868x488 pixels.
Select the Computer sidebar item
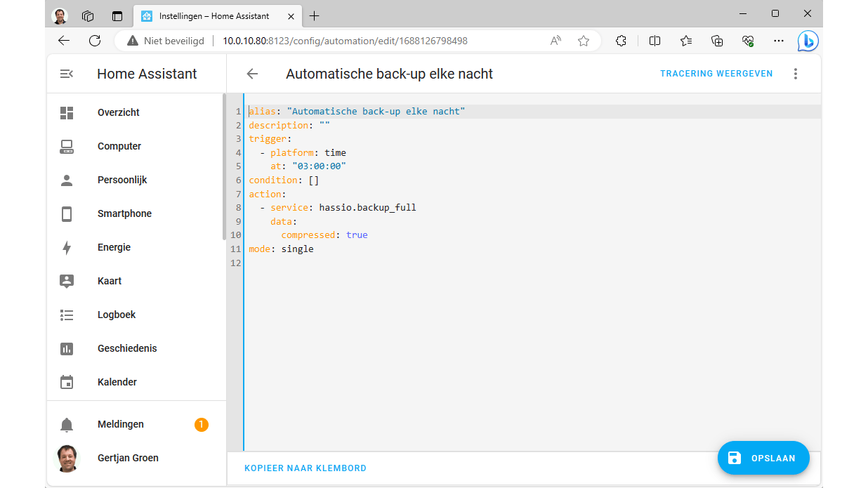coord(119,146)
